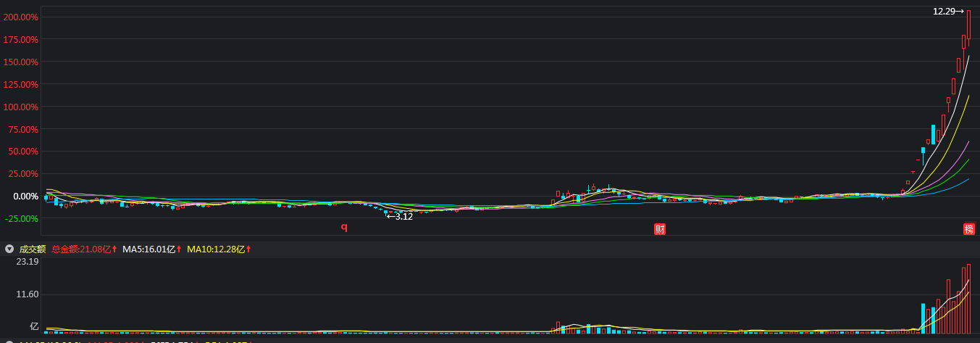Click the 11.60 volume axis label
The height and width of the screenshot is (343, 980).
28,294
